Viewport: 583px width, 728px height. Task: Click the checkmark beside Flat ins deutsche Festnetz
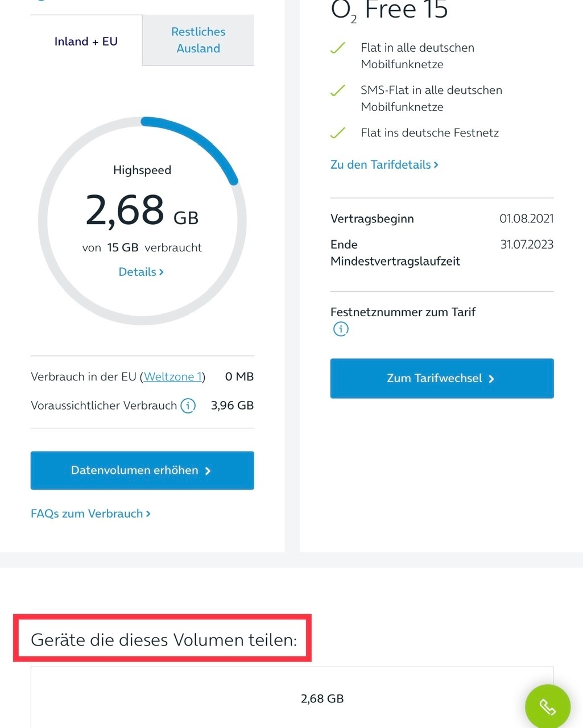338,133
